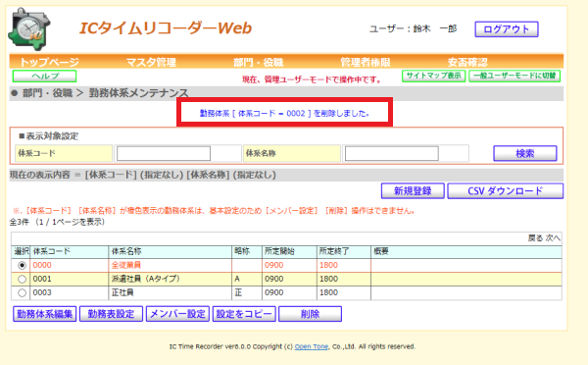Click the ヘルプ button
Screen dimensions: 588x365
pos(45,77)
